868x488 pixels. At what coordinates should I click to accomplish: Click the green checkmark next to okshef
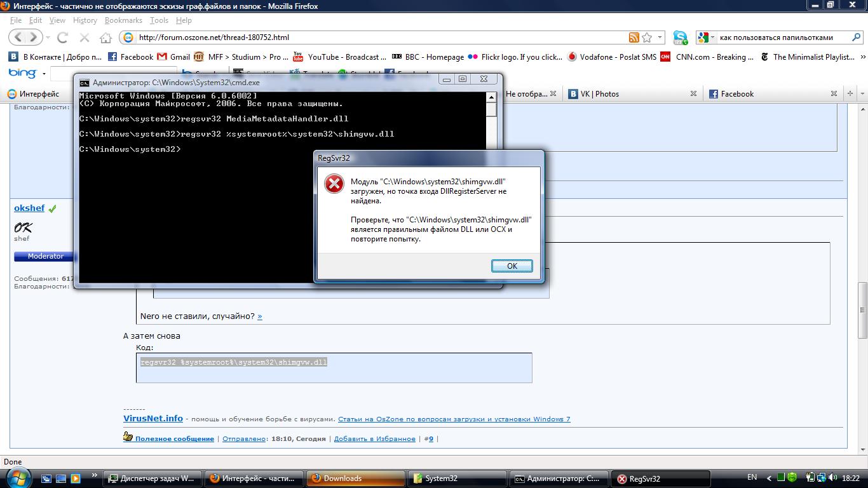(53, 208)
